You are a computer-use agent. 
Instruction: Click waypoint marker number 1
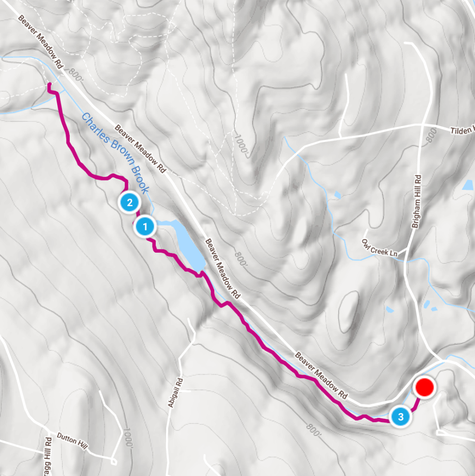click(x=145, y=227)
